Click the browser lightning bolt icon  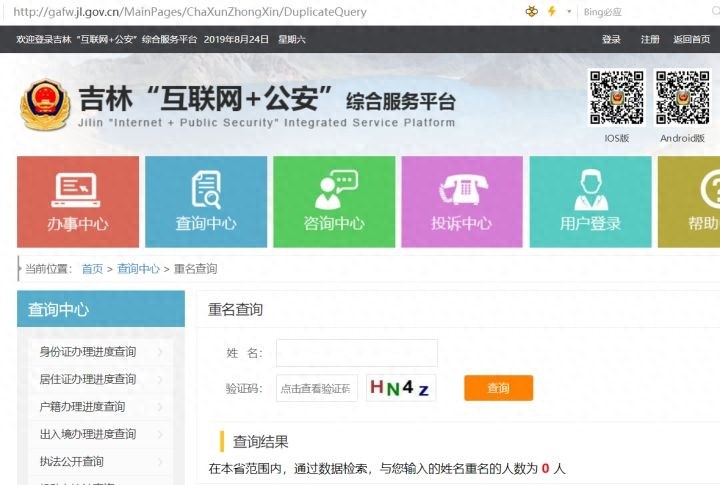coord(551,12)
